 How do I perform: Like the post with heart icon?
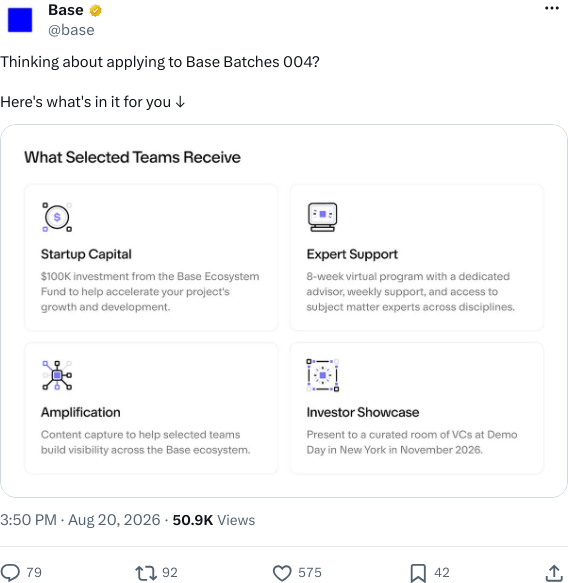coord(282,573)
